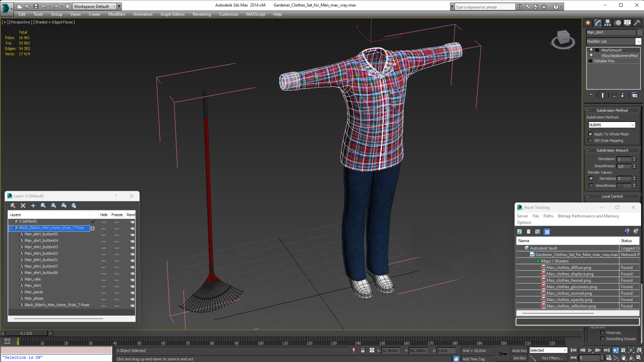Expand Editable Poly in modifier stack

[x=590, y=61]
